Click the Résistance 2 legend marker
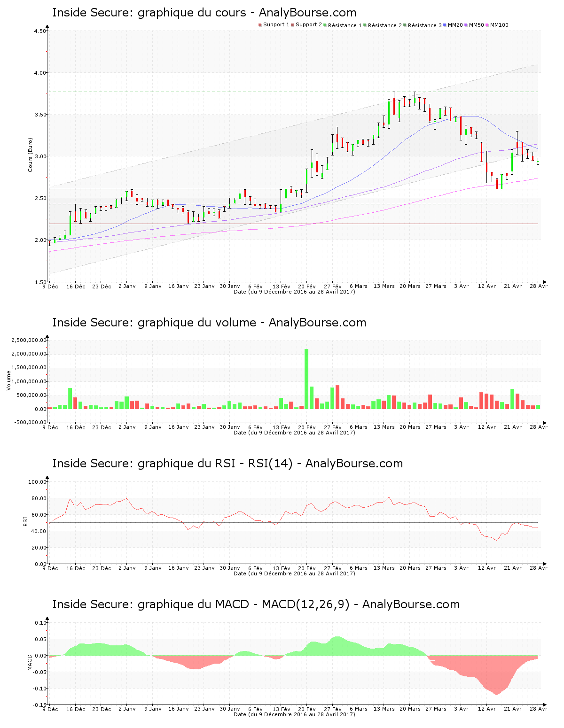Screen dimensions: 564x728 (365, 25)
